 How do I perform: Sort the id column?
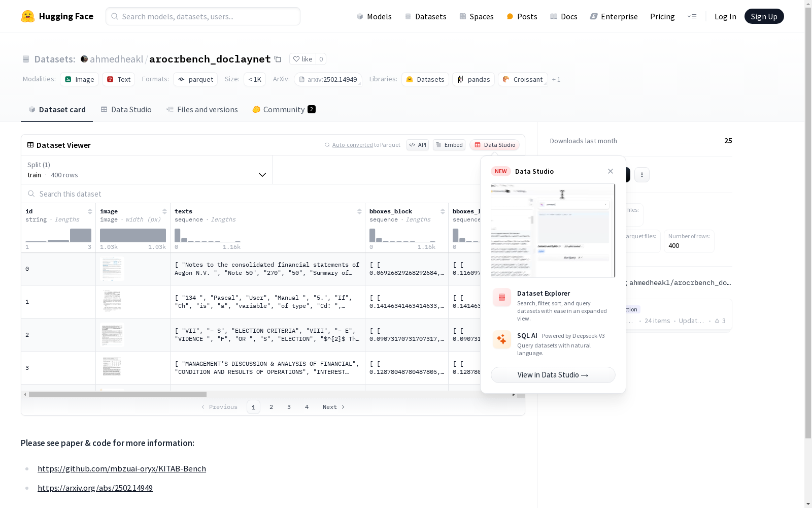point(90,211)
